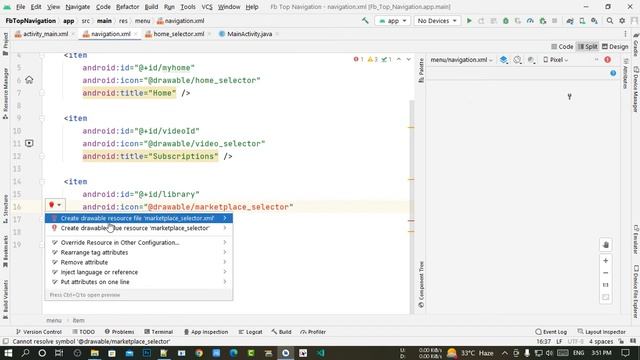Open the Build menu
The image size is (640, 360).
(151, 7)
